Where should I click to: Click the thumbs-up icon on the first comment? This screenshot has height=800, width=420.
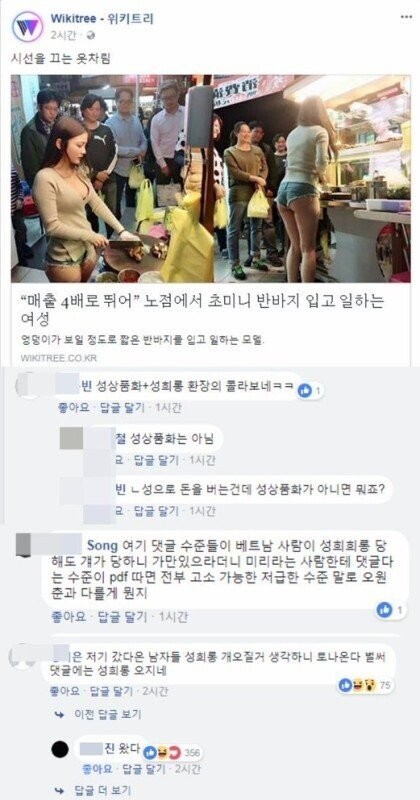[x=305, y=390]
